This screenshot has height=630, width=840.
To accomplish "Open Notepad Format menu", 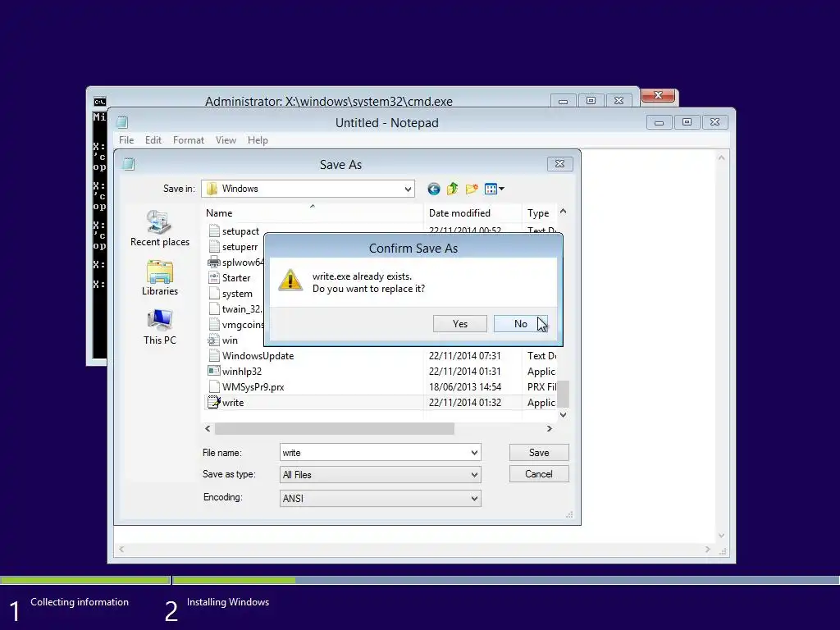I will click(189, 139).
